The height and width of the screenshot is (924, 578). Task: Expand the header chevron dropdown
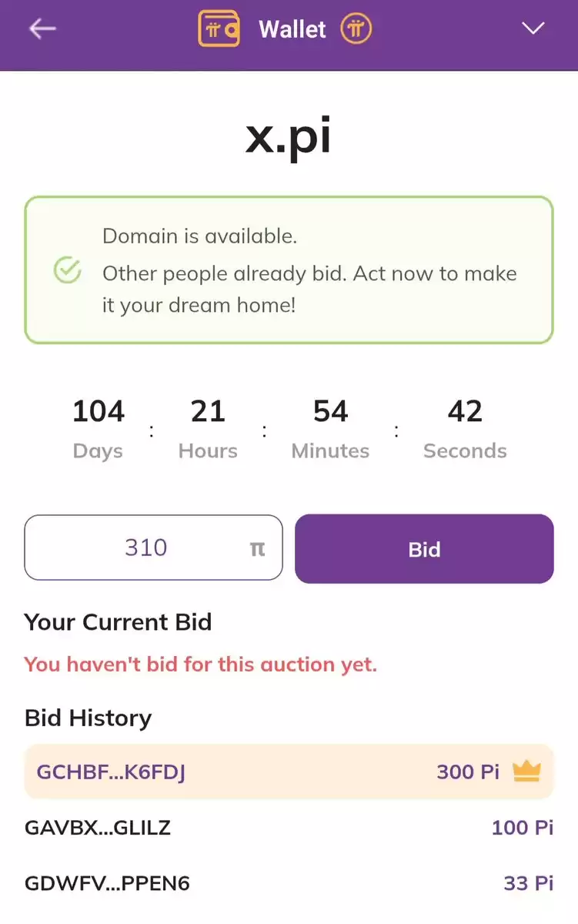pyautogui.click(x=533, y=28)
